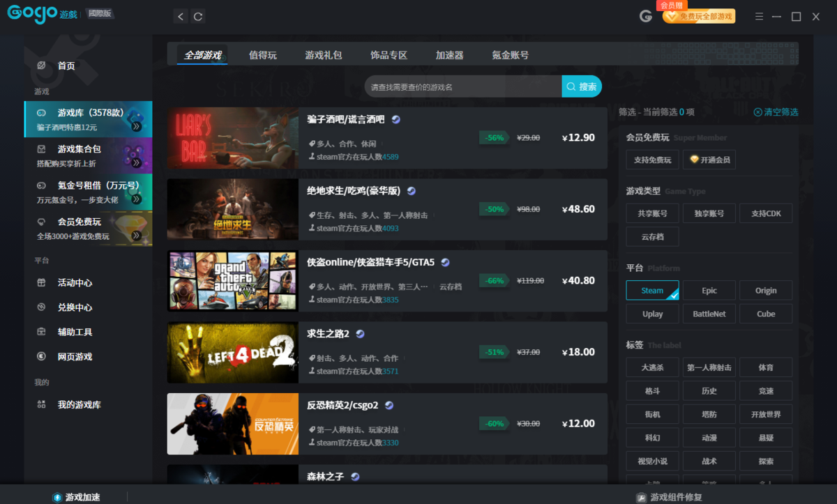Select the 开放世界 tag
This screenshot has height=504, width=837.
[766, 414]
